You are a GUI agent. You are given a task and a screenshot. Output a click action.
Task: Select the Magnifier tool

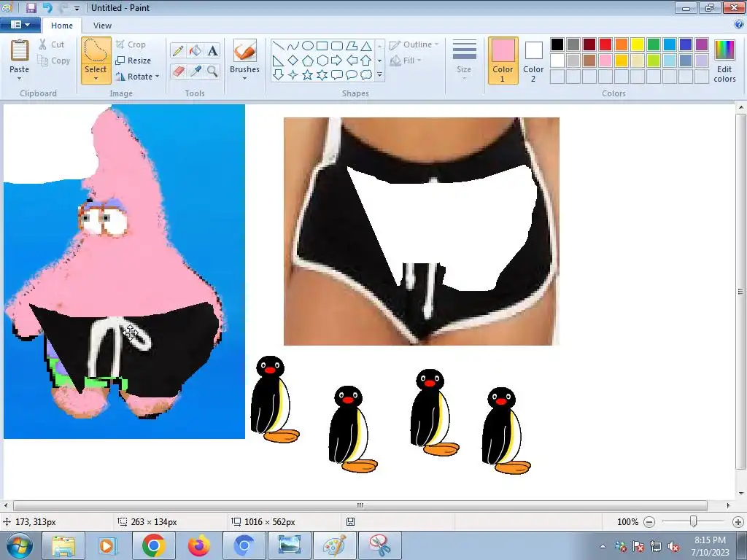pos(212,71)
